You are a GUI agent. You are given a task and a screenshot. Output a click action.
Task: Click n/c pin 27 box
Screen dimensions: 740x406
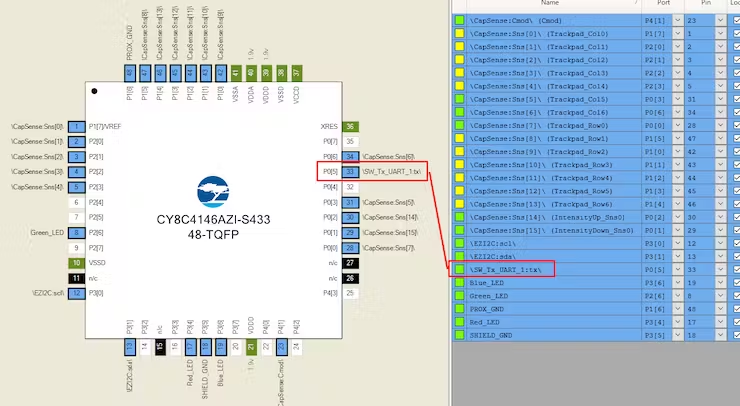(x=350, y=263)
